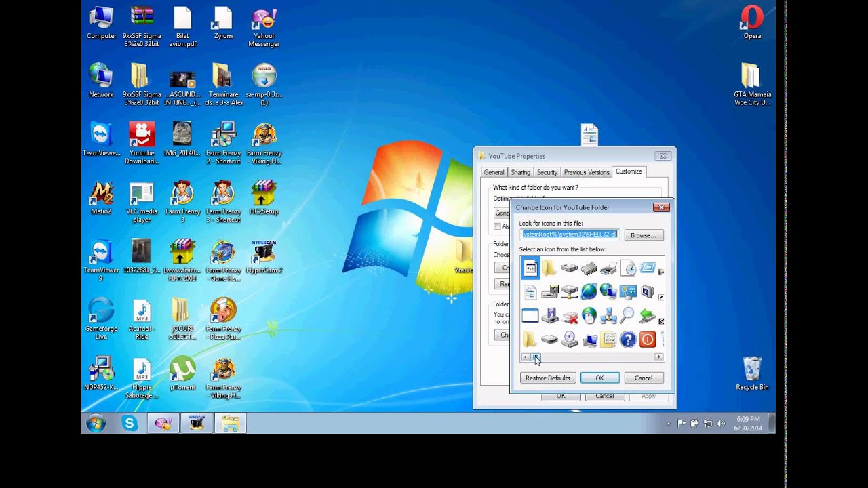Click the Farm Frenzy Pizza Party shortcut
Viewport: 868px width, 488px height.
(223, 319)
